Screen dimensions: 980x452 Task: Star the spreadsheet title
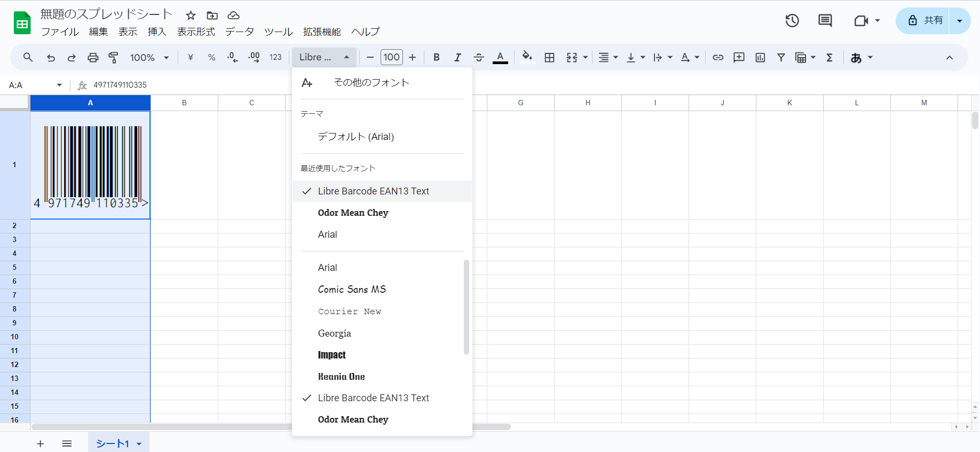[x=191, y=15]
